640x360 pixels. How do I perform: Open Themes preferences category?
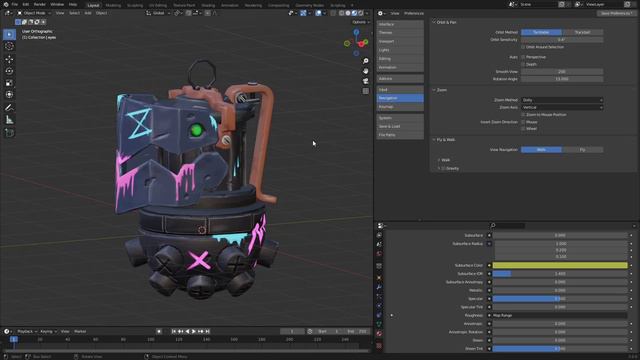(400, 33)
